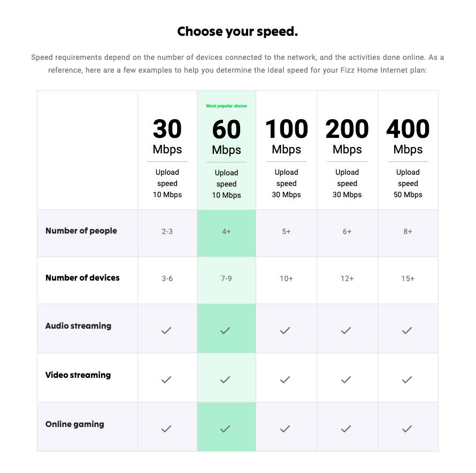Choose the 200 Mbps speed column header
The image size is (476, 473).
(347, 136)
